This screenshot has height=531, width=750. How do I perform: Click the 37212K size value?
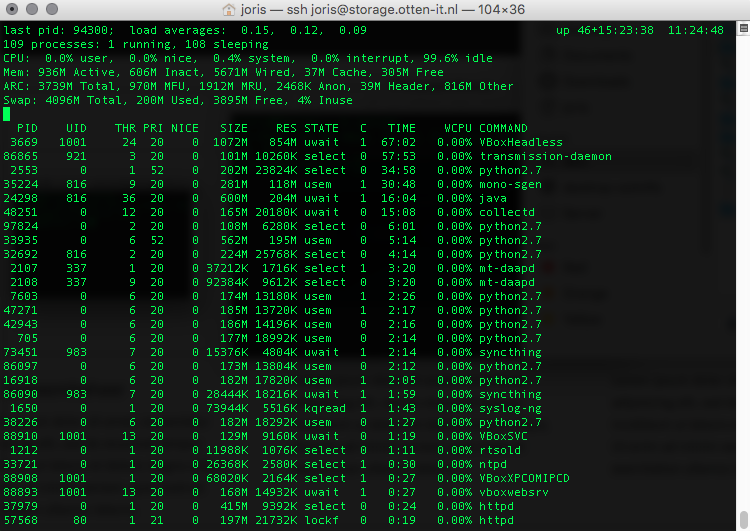[x=227, y=268]
